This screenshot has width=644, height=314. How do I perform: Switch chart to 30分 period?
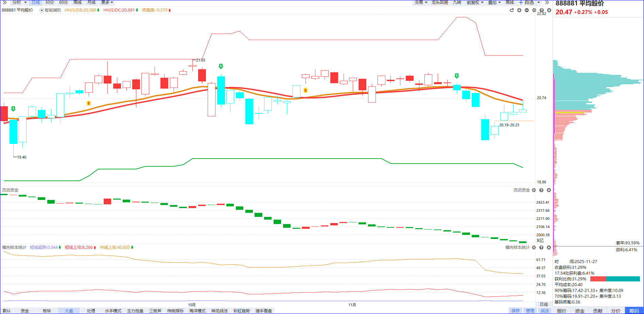coord(50,2)
